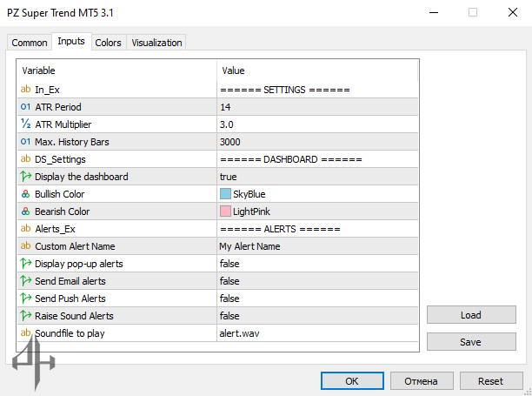Click the ====== SETTINGS ====== value
The width and height of the screenshot is (532, 396).
tap(285, 90)
